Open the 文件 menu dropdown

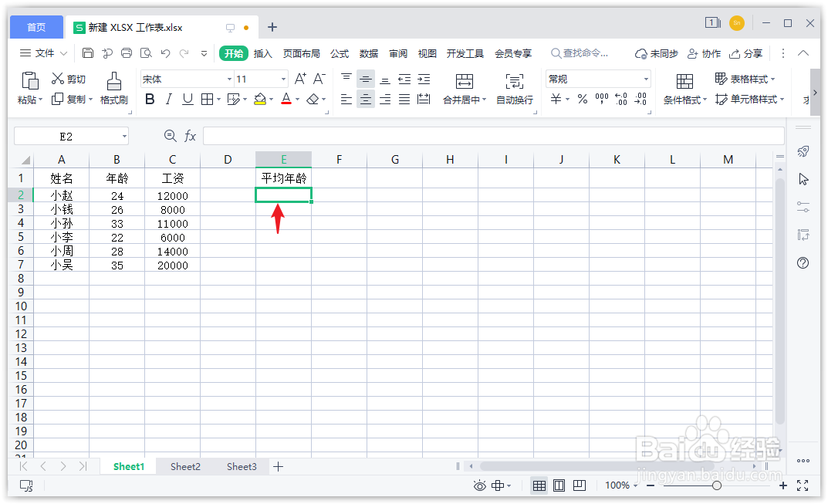pos(44,52)
